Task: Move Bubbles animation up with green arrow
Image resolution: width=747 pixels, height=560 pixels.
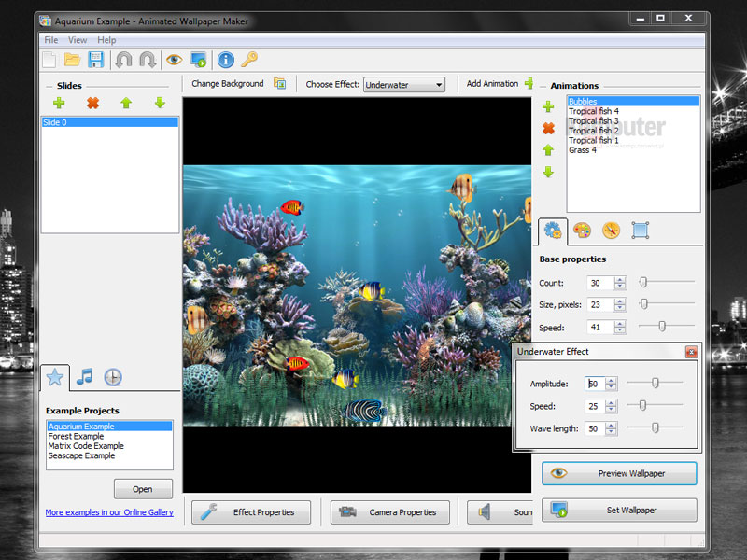Action: click(x=549, y=150)
